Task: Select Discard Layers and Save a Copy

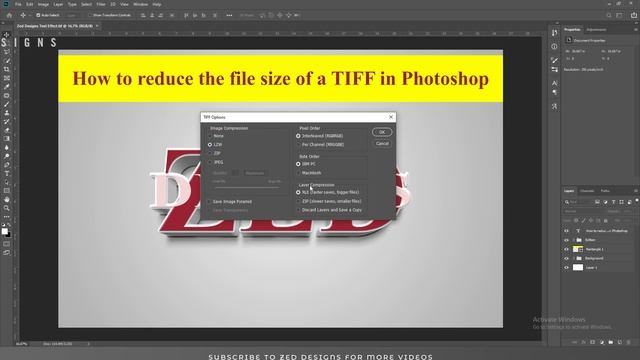Action: click(x=329, y=210)
